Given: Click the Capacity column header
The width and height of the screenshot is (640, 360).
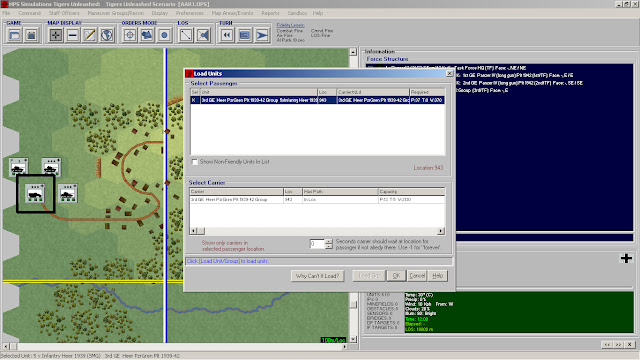Looking at the screenshot, I should 411,191.
